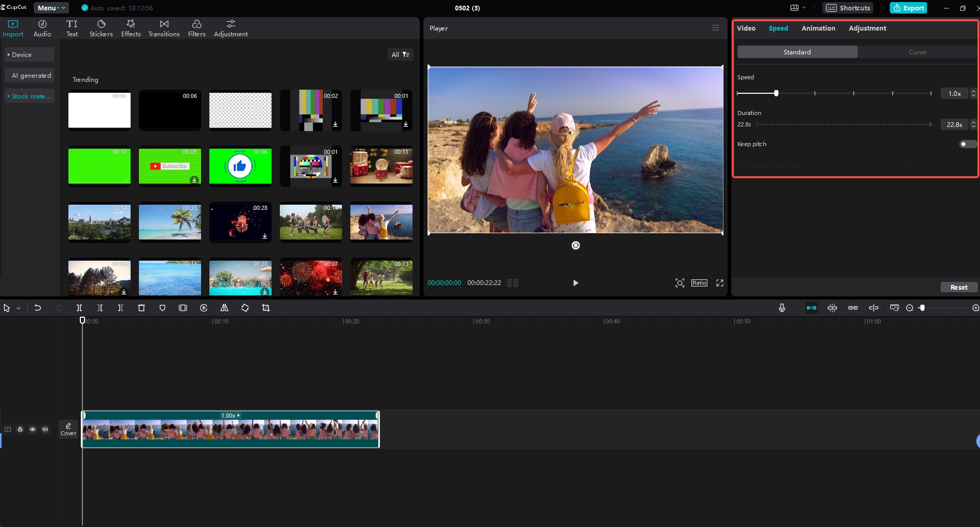Select the Curve speed tab
This screenshot has height=527, width=980.
917,52
